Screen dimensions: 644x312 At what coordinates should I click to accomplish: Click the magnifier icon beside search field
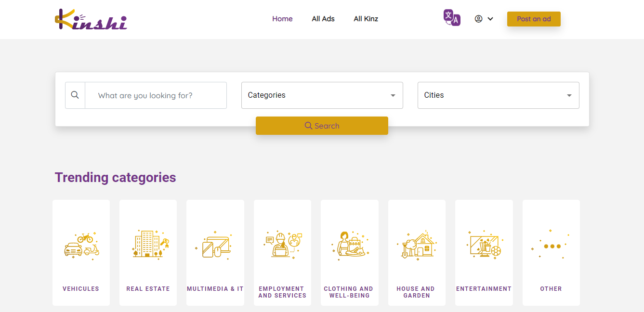[75, 95]
